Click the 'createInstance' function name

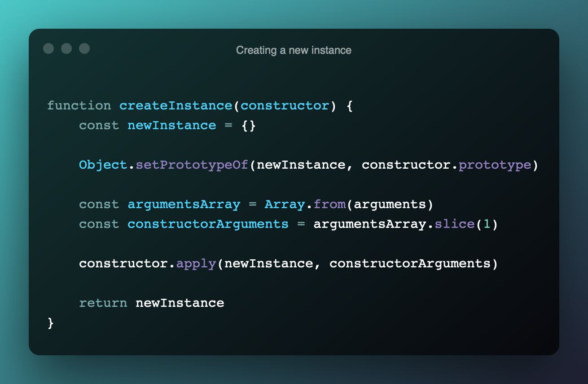pyautogui.click(x=176, y=106)
